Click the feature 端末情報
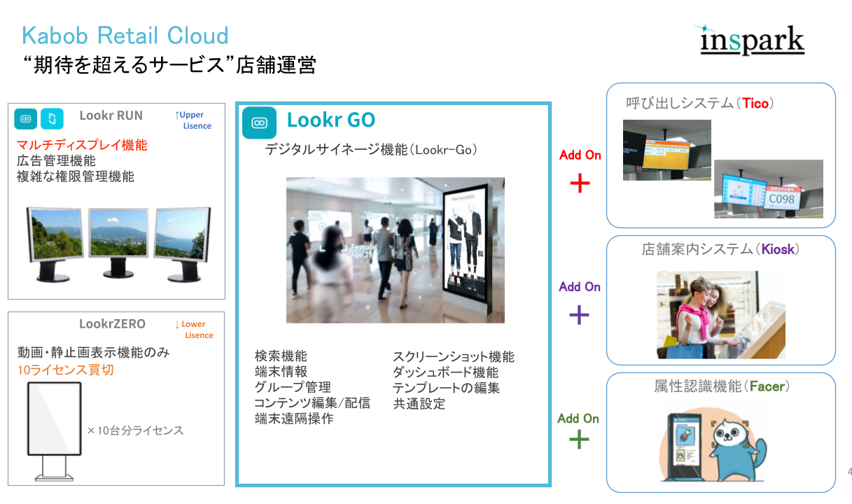Viewport: 852px width, 504px height. point(281,372)
